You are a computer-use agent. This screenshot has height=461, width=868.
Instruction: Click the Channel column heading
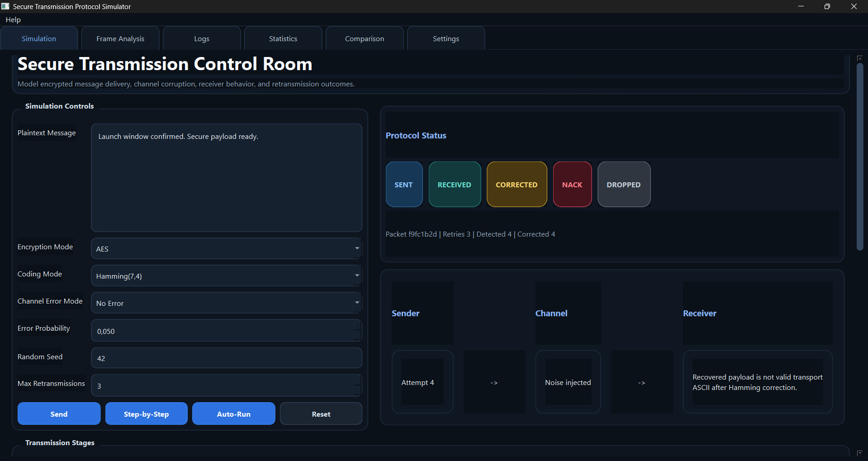tap(551, 313)
